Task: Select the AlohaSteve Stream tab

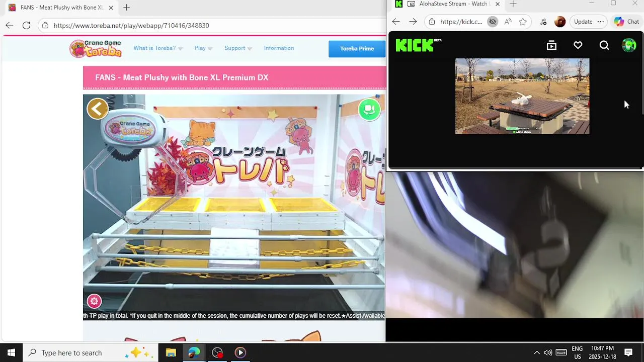Action: (x=448, y=4)
